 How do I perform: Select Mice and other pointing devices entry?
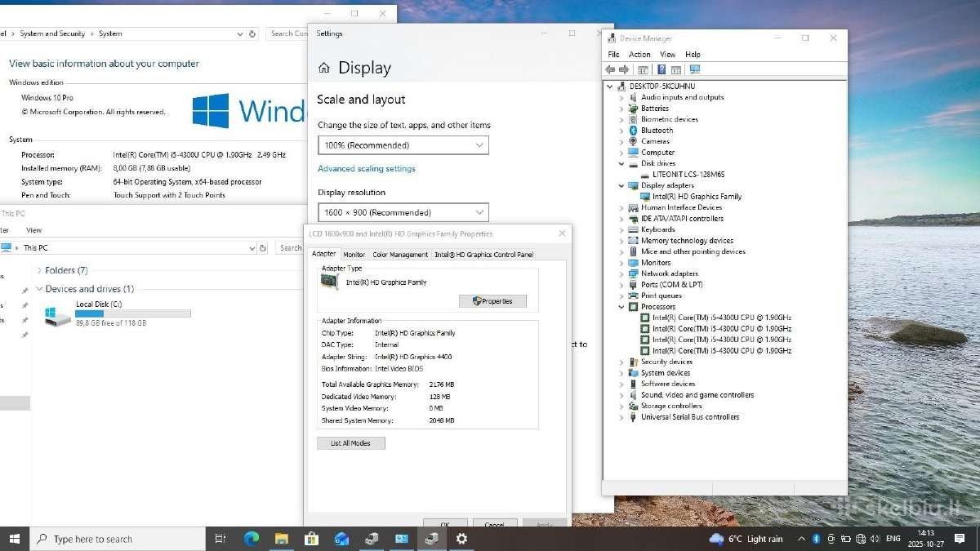coord(693,251)
